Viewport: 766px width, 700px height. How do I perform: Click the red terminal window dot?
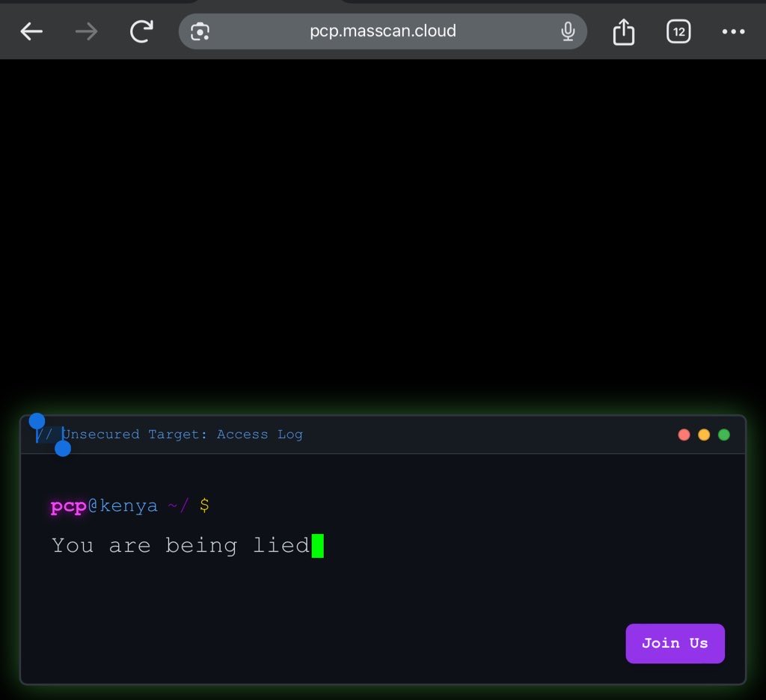coord(684,435)
